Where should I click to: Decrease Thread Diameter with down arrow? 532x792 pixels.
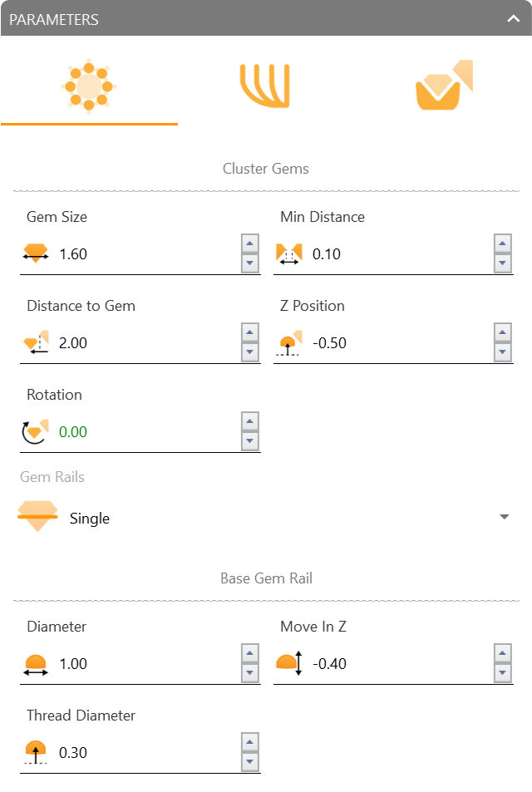pyautogui.click(x=250, y=762)
